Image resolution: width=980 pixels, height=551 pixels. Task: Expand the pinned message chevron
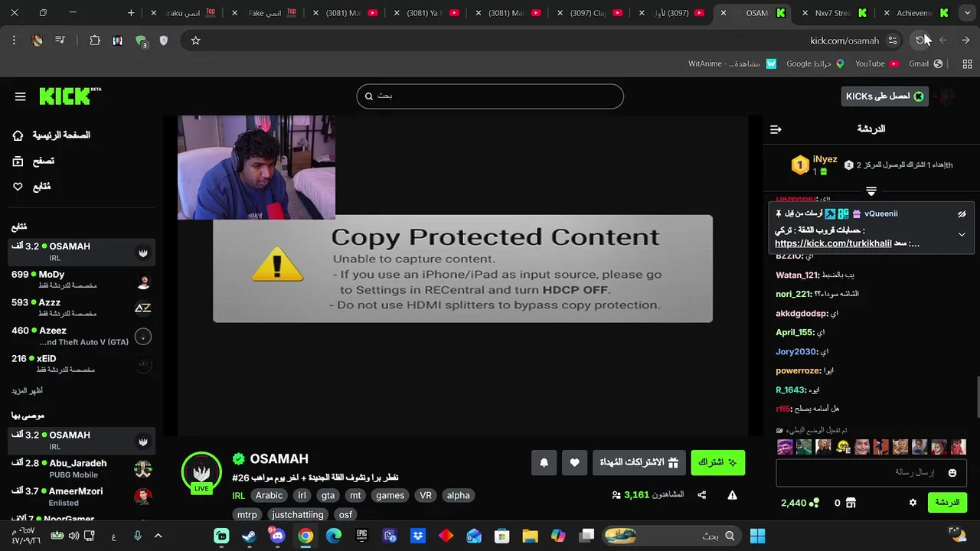(x=962, y=235)
